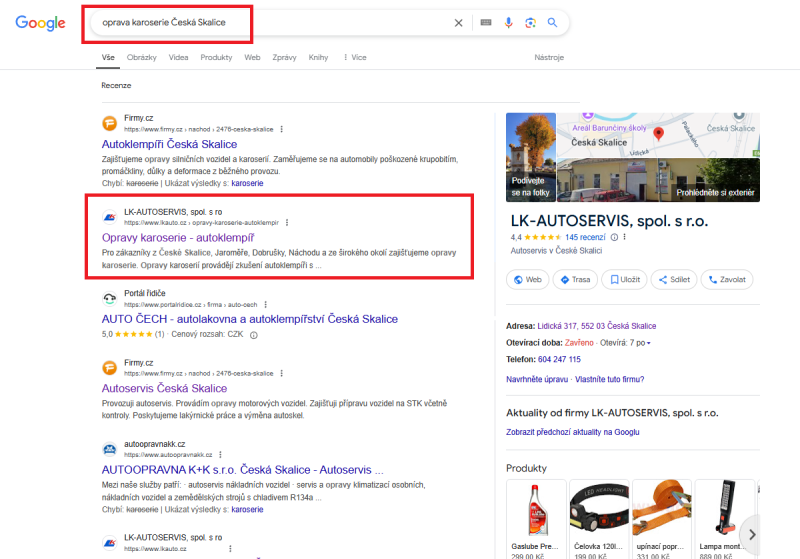Open Zobrazit předchozí aktuality na Googlu
The height and width of the screenshot is (559, 800).
(572, 432)
